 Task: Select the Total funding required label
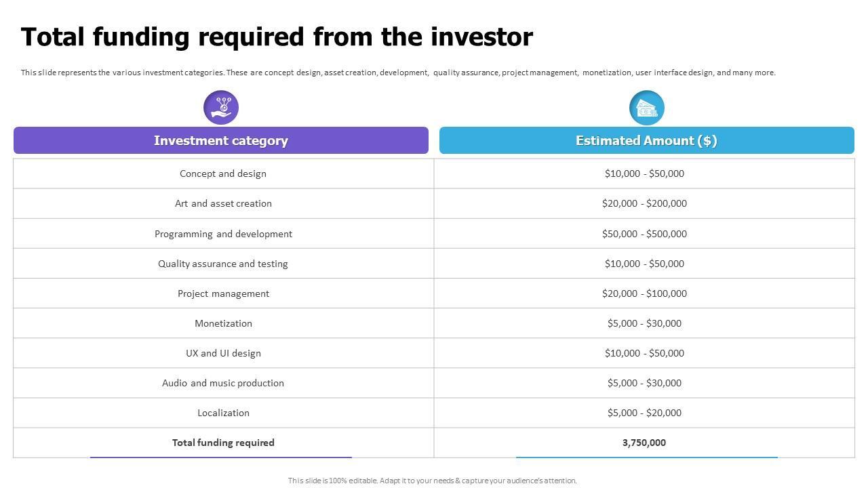pyautogui.click(x=223, y=443)
